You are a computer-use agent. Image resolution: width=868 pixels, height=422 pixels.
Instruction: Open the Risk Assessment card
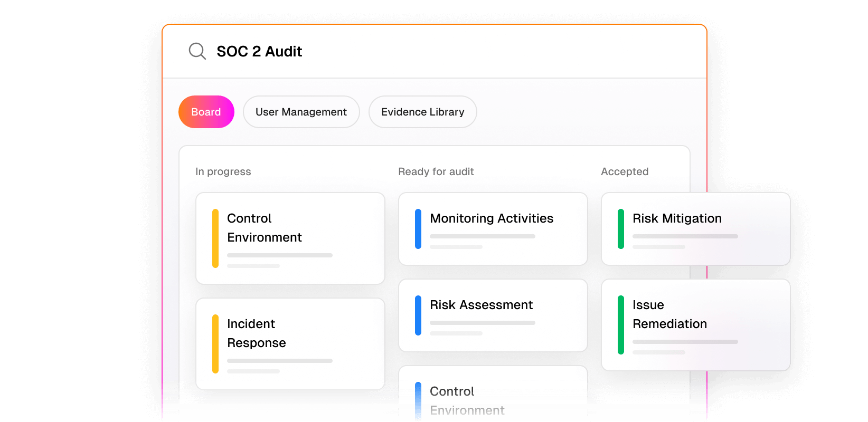pos(493,315)
